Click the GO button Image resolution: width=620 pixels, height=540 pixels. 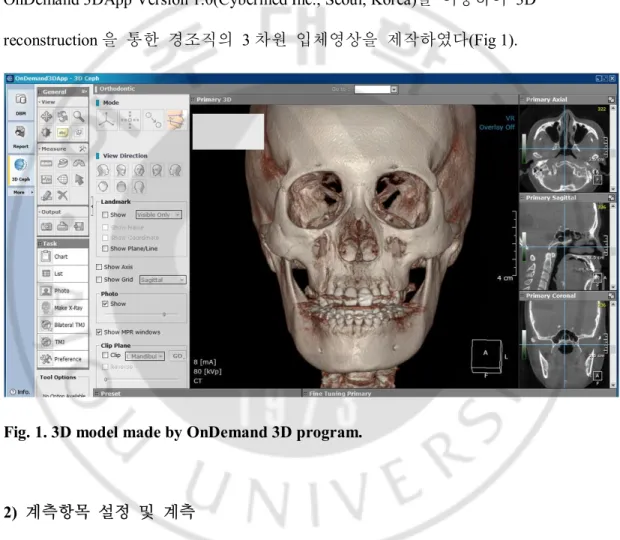coord(177,356)
